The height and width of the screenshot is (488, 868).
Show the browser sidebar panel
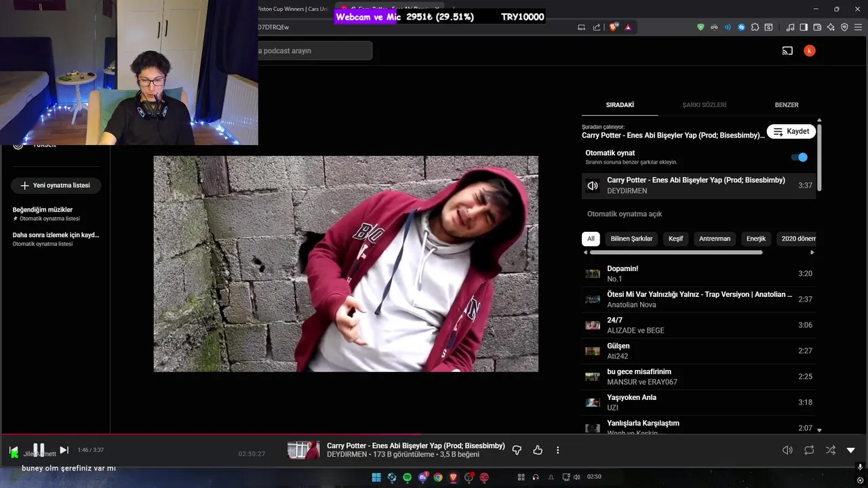coord(804,27)
